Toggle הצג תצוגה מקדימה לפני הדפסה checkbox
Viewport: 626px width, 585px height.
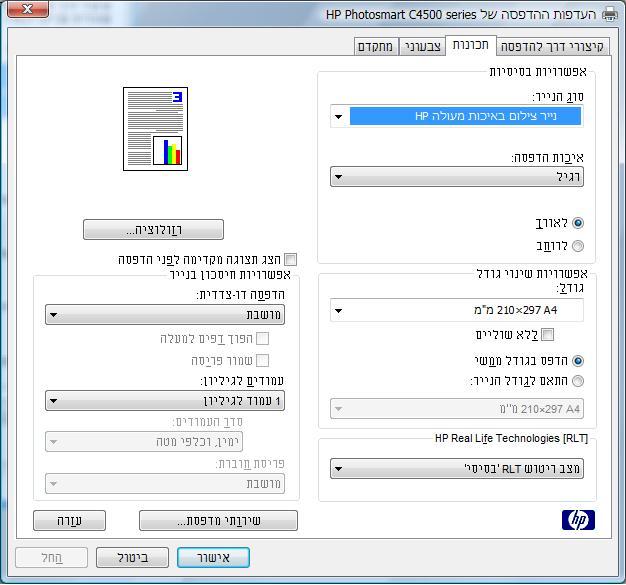pos(291,259)
